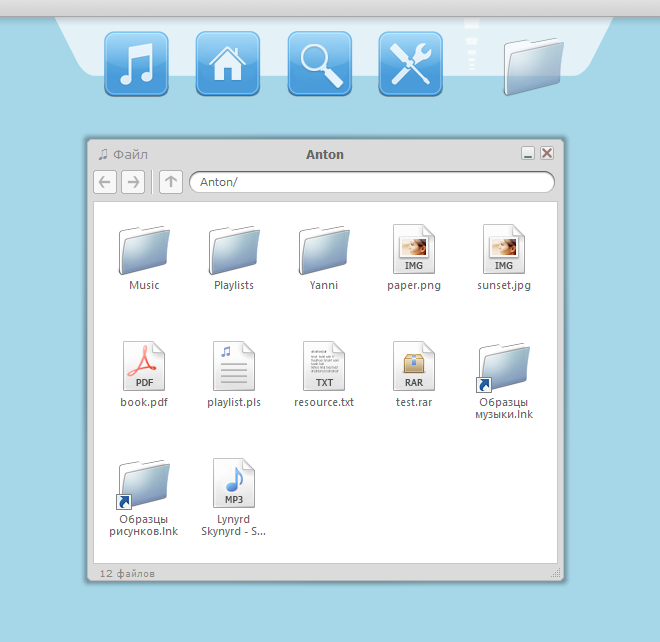Select the paper.png image thumbnail
This screenshot has height=642, width=660.
(x=413, y=250)
